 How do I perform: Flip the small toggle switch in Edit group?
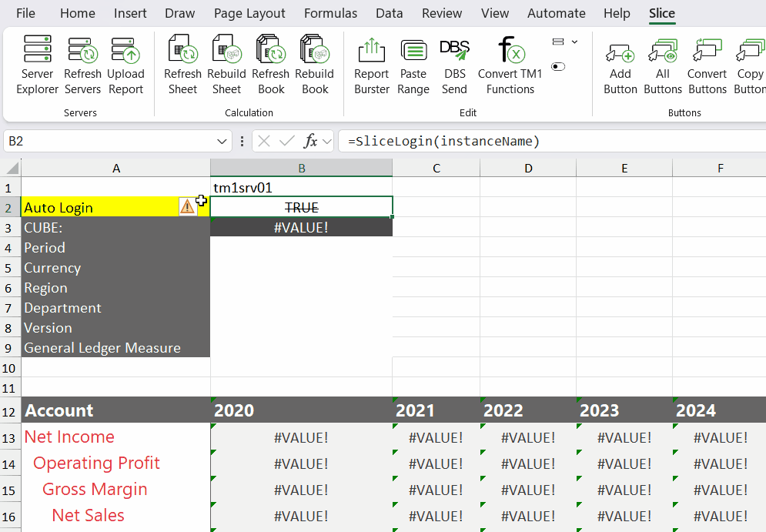coord(558,67)
